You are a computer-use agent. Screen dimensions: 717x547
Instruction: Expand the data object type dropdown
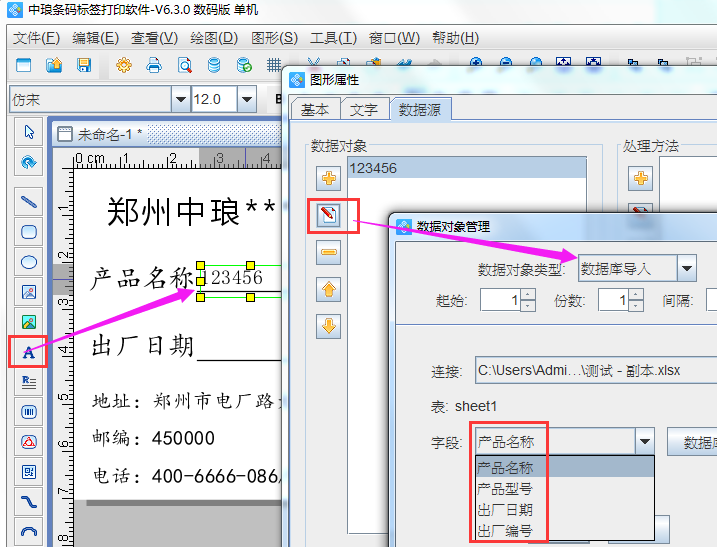click(686, 268)
